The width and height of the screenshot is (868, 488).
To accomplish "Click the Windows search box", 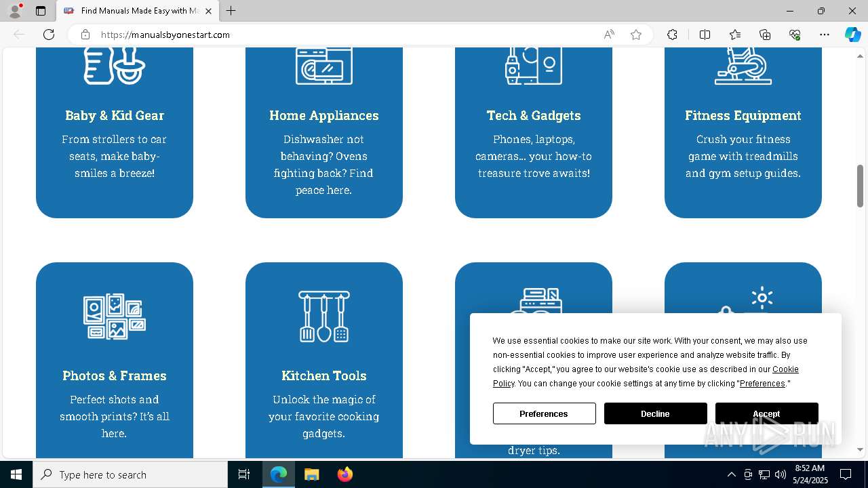I will (130, 474).
